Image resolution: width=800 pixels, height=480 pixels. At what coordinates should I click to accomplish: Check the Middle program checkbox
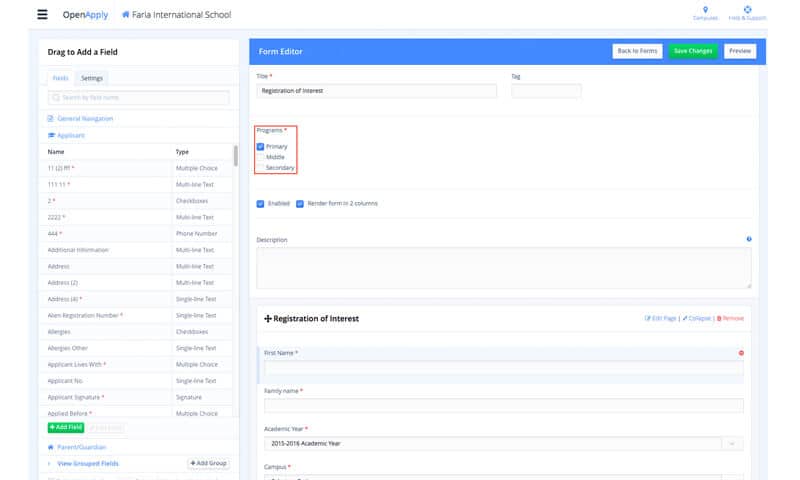click(x=260, y=157)
